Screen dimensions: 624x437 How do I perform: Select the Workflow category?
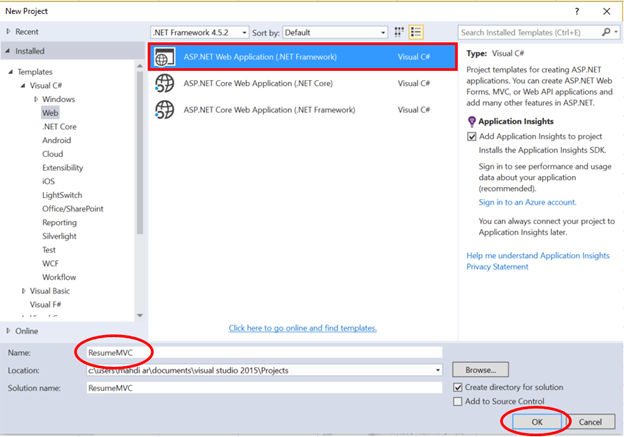[x=59, y=277]
